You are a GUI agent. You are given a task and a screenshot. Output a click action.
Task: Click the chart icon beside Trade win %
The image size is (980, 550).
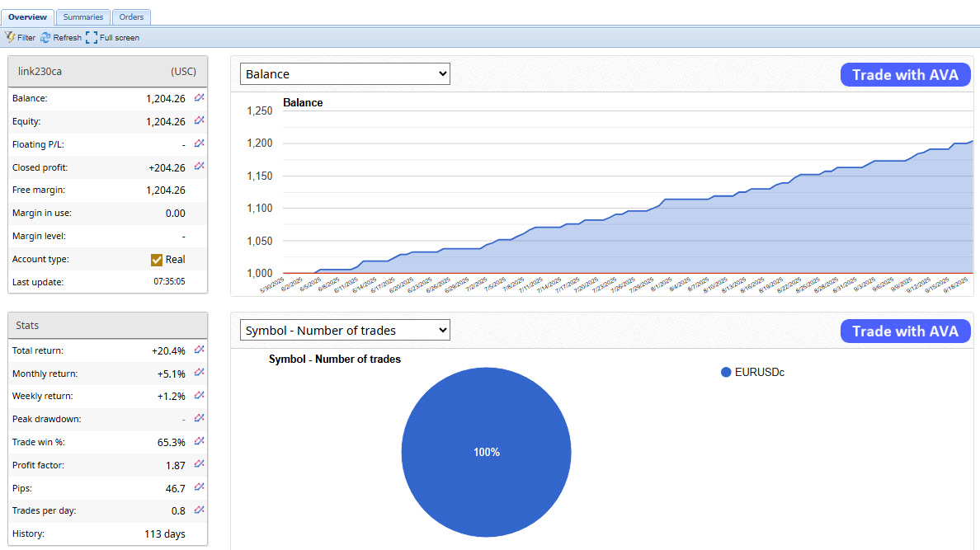(x=199, y=442)
